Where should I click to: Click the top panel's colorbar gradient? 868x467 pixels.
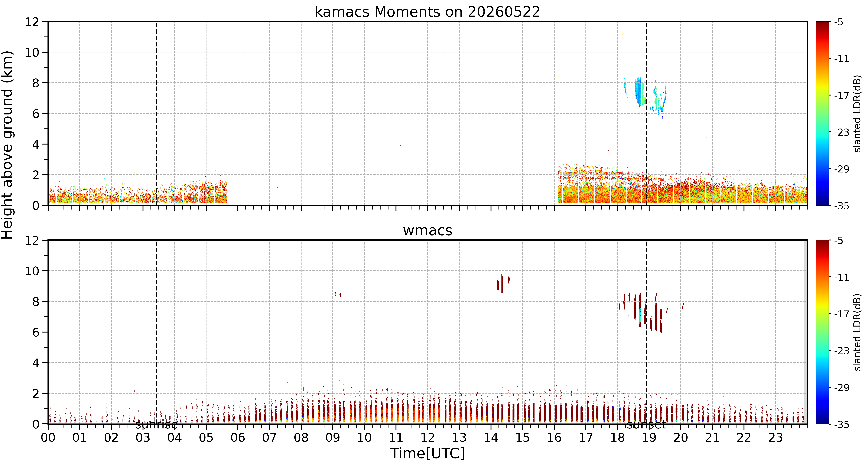click(x=822, y=113)
